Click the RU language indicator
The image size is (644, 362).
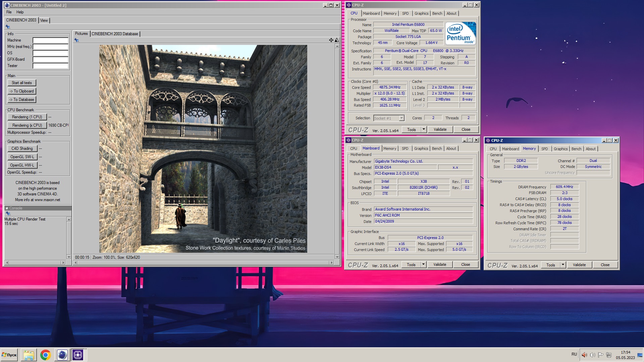point(574,354)
